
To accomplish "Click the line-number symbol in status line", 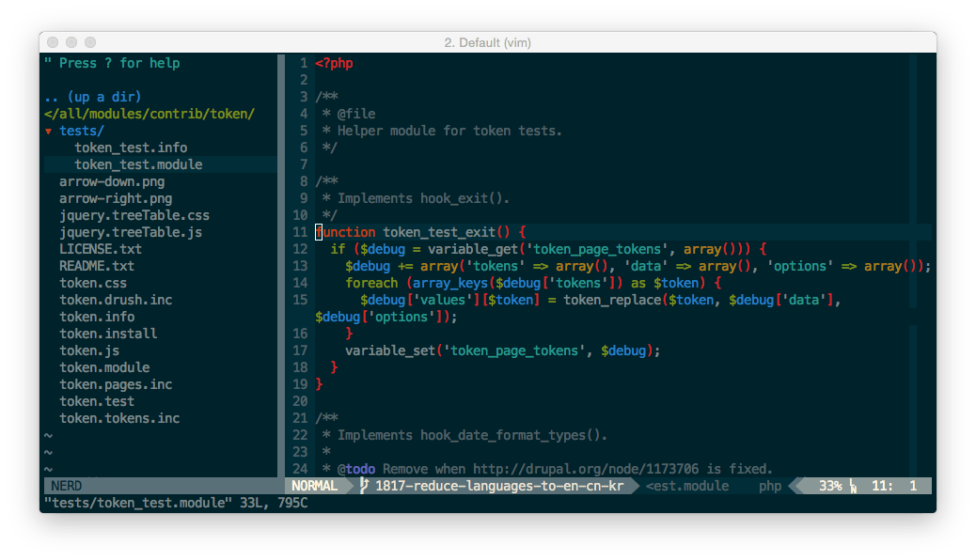I will pyautogui.click(x=853, y=486).
